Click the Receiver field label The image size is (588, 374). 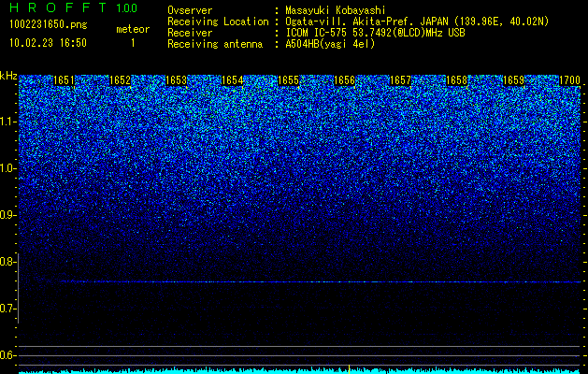[190, 33]
